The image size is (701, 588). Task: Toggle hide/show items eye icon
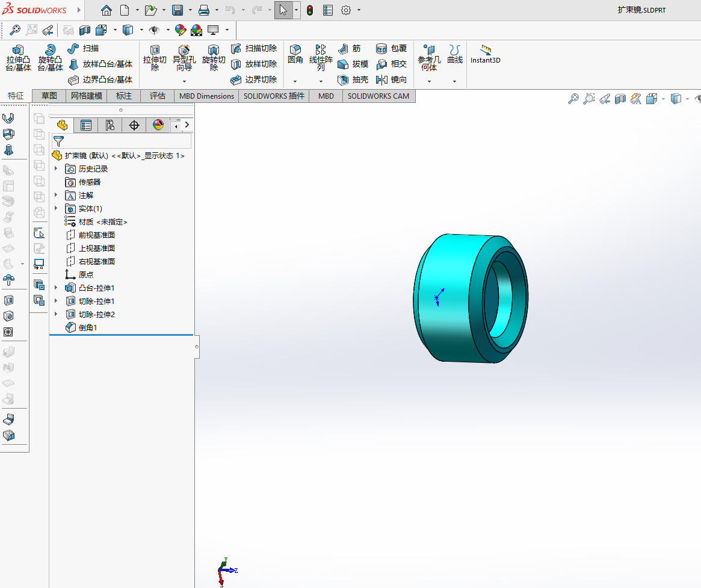tap(154, 30)
